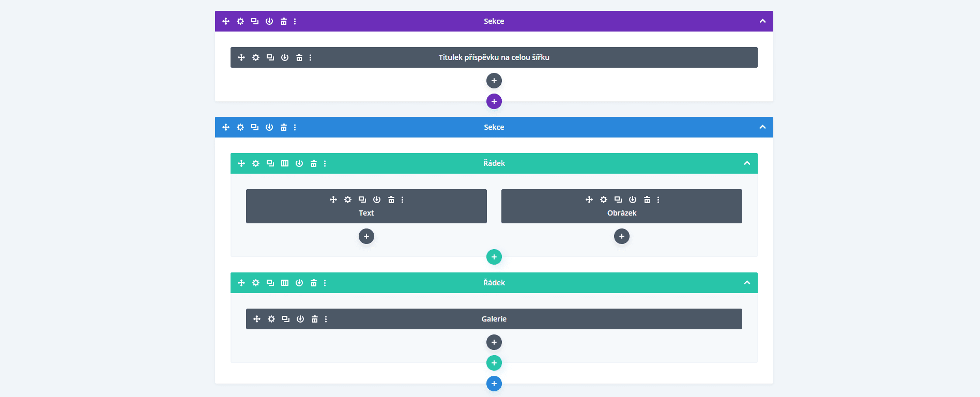Viewport: 980px width, 397px height.
Task: Click move icon on blue Sekce bar
Action: tap(226, 127)
